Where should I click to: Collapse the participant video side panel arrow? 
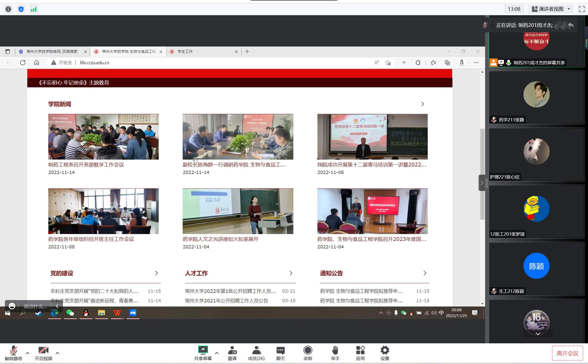tap(482, 183)
